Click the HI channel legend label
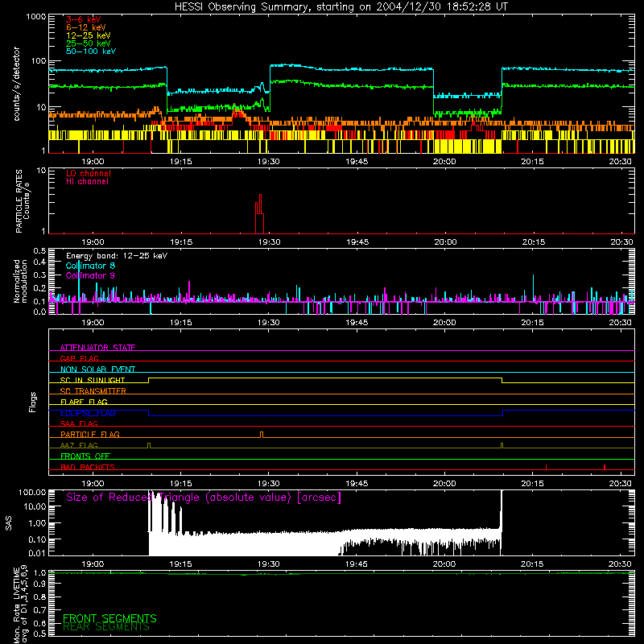Image resolution: width=644 pixels, height=644 pixels. point(88,182)
